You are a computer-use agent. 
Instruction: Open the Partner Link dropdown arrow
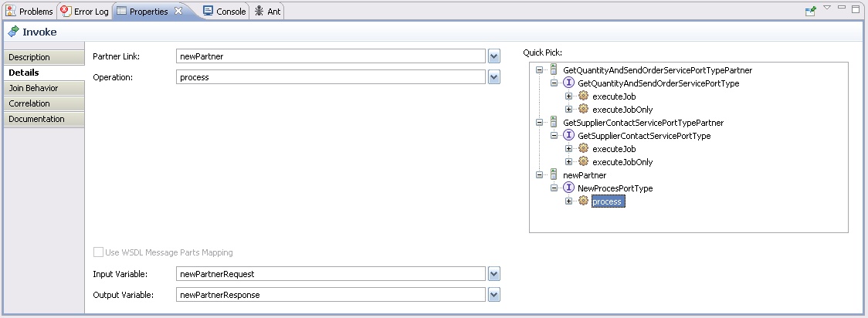(x=494, y=56)
